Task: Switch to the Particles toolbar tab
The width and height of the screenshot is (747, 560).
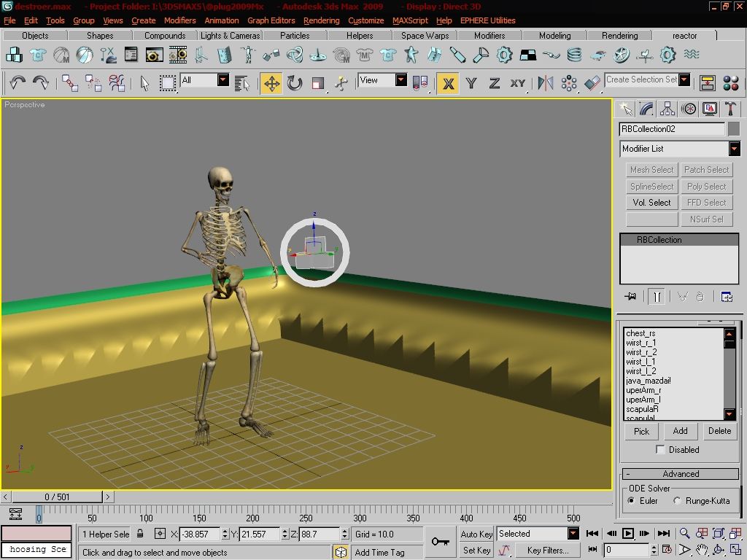Action: (x=295, y=35)
